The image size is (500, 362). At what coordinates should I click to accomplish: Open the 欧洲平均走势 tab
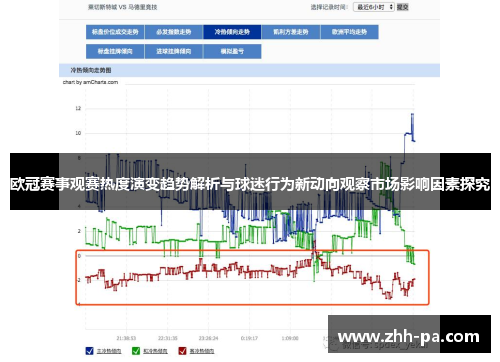pyautogui.click(x=349, y=32)
